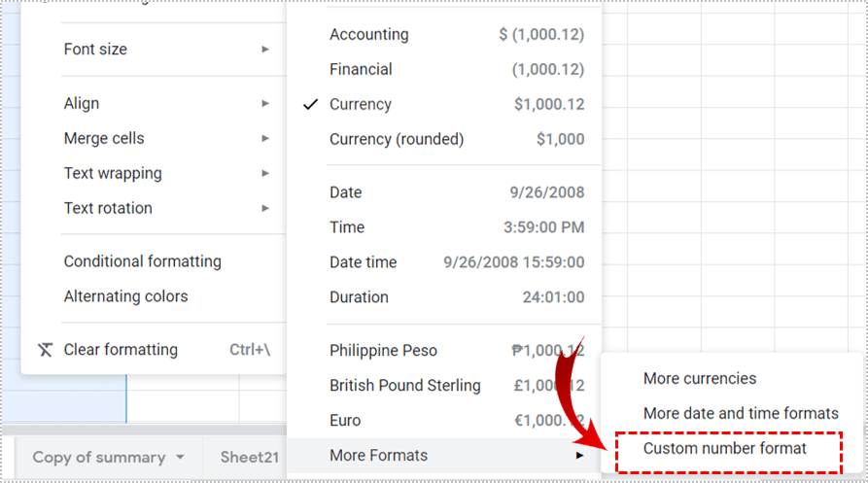Open More currencies option
Image resolution: width=868 pixels, height=483 pixels.
point(700,379)
